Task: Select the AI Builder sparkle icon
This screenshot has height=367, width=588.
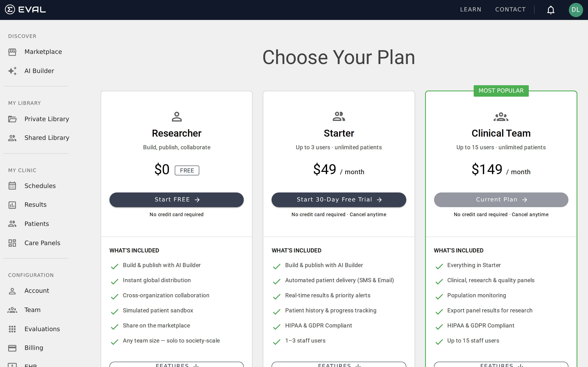Action: pyautogui.click(x=12, y=71)
